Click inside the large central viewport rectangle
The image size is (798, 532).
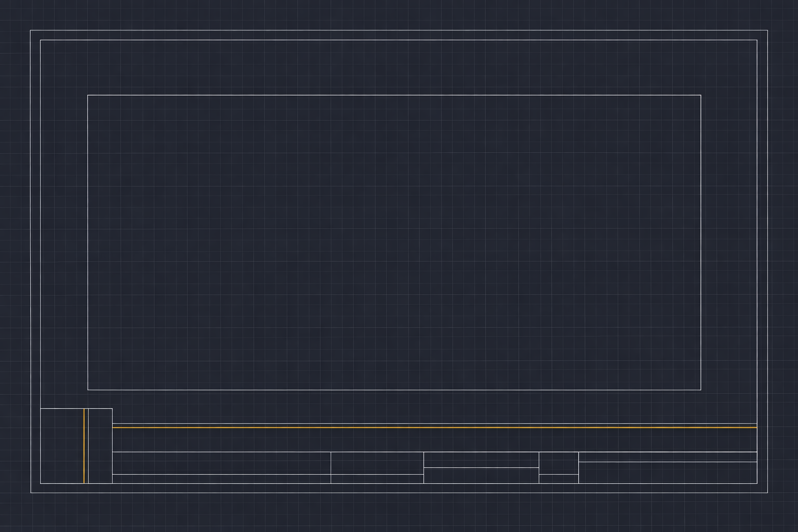click(394, 242)
